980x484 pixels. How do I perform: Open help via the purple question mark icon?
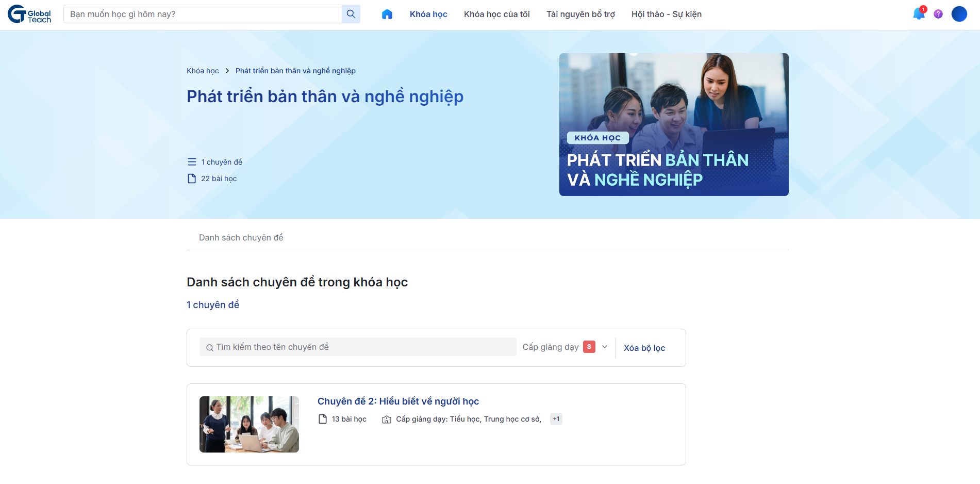click(938, 14)
